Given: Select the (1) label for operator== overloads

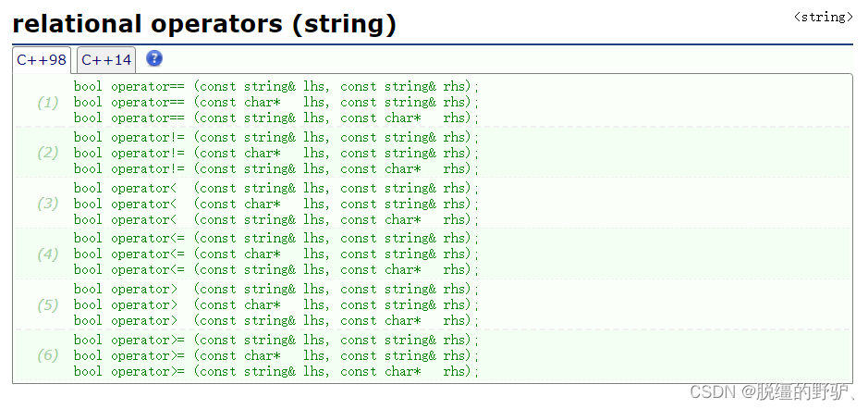Looking at the screenshot, I should pos(47,102).
